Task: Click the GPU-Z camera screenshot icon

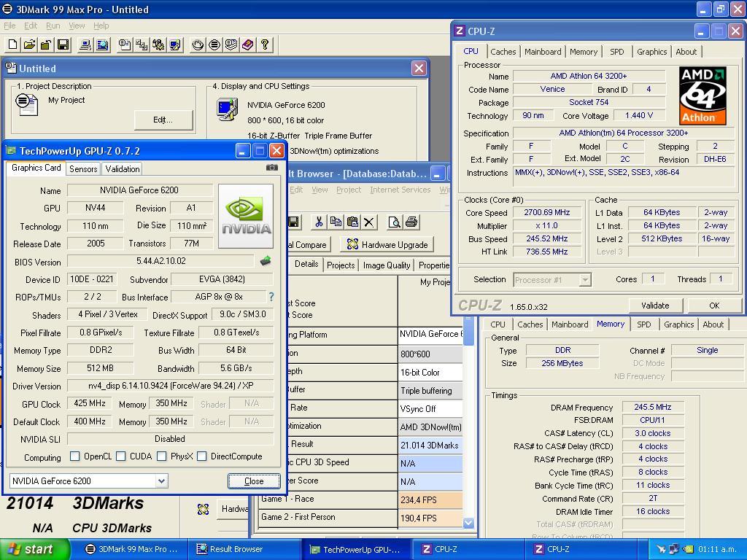Action: pyautogui.click(x=271, y=168)
